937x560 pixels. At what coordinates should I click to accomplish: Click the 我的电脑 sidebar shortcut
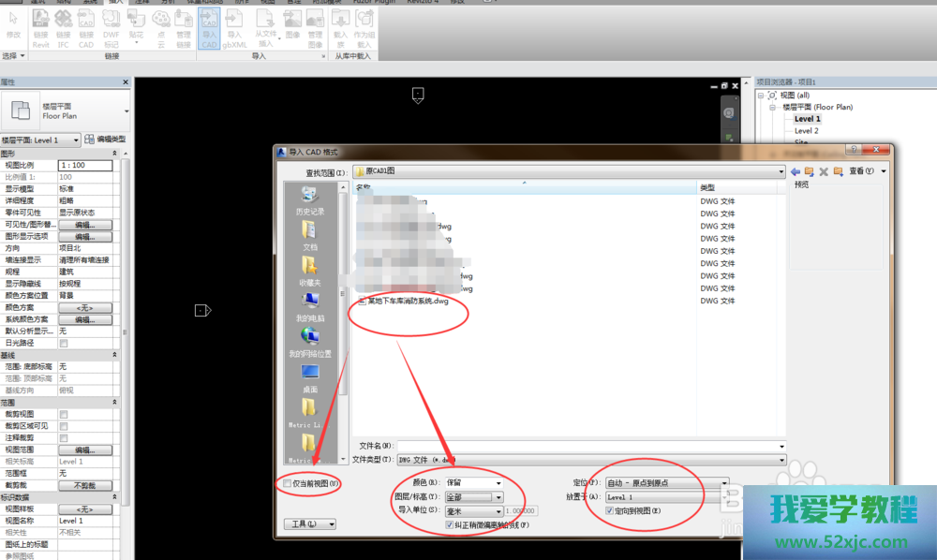coord(309,306)
